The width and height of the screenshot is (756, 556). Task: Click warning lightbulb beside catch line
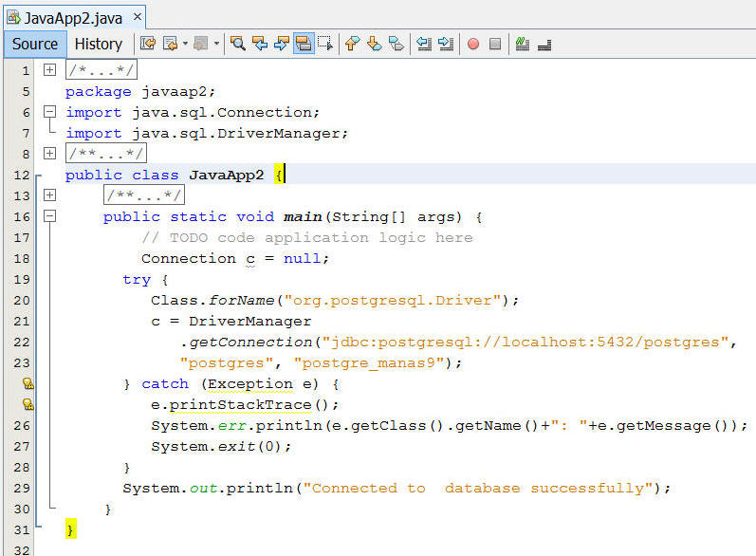28,383
